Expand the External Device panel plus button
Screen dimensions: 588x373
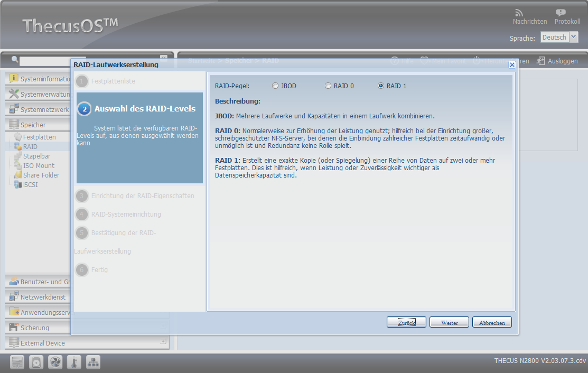pos(163,341)
